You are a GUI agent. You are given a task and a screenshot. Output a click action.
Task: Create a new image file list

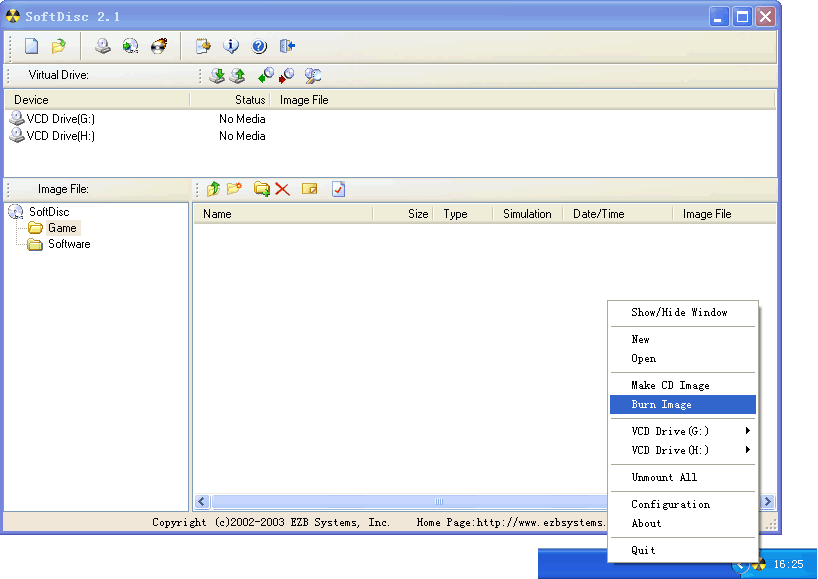[x=31, y=45]
